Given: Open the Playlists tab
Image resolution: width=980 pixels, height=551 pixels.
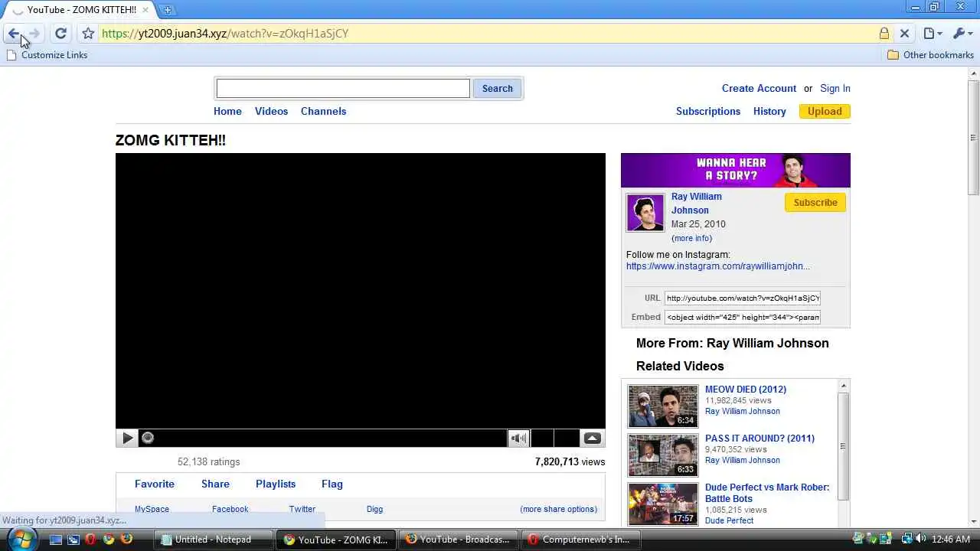Looking at the screenshot, I should [276, 484].
